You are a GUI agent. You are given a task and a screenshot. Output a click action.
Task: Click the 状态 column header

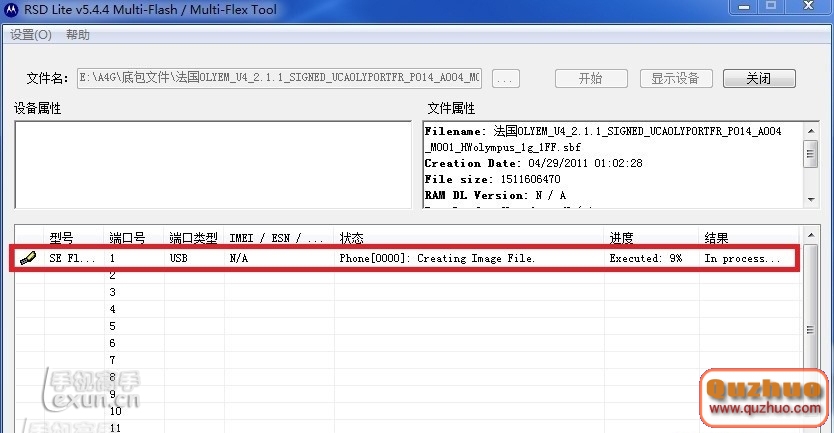469,238
